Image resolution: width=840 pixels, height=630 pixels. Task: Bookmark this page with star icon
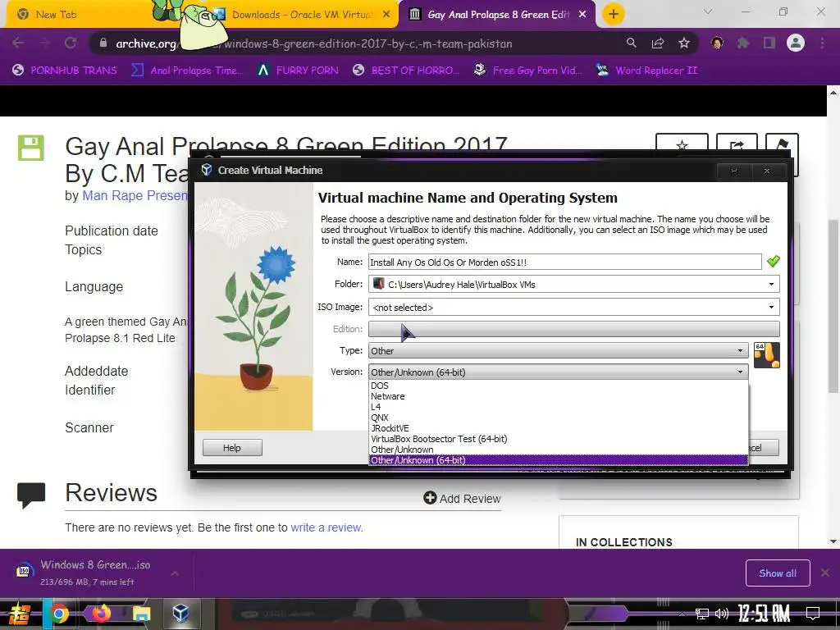pyautogui.click(x=684, y=43)
